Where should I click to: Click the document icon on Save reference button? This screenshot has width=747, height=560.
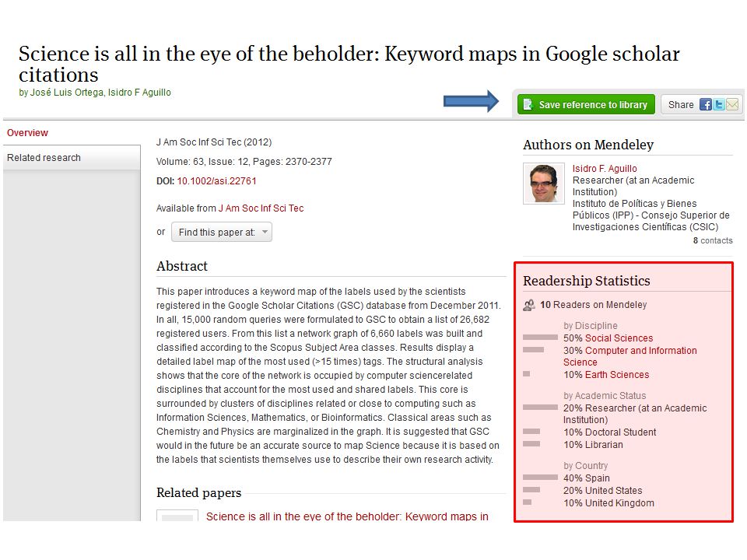click(528, 104)
